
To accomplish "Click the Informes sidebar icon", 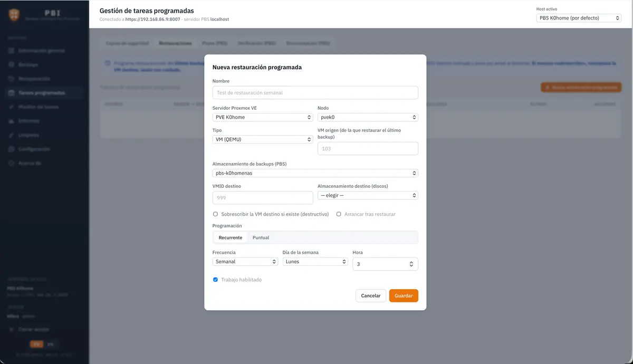I will [12, 121].
